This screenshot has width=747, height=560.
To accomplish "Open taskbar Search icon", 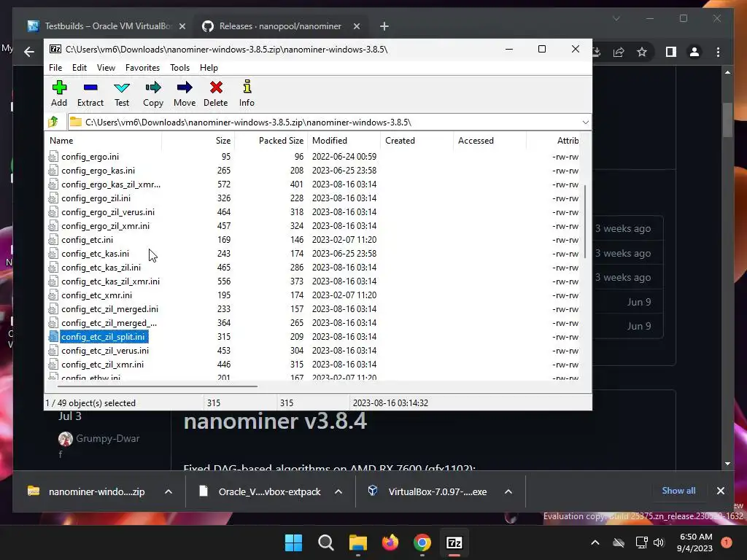I will 326,542.
